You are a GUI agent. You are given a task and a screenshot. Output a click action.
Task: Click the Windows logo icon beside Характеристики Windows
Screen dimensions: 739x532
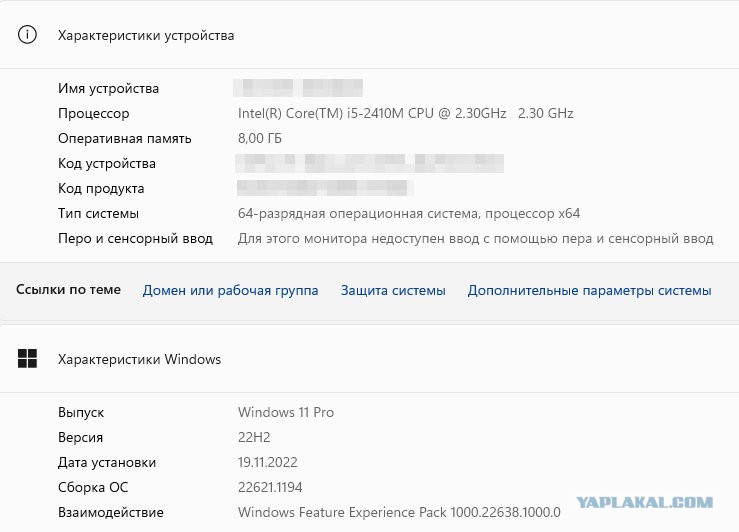pyautogui.click(x=27, y=359)
